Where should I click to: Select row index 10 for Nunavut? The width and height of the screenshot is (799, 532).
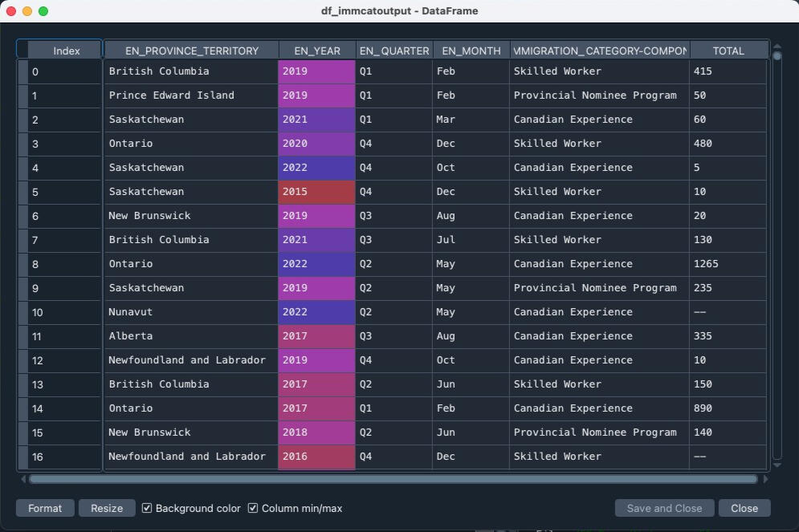point(64,312)
